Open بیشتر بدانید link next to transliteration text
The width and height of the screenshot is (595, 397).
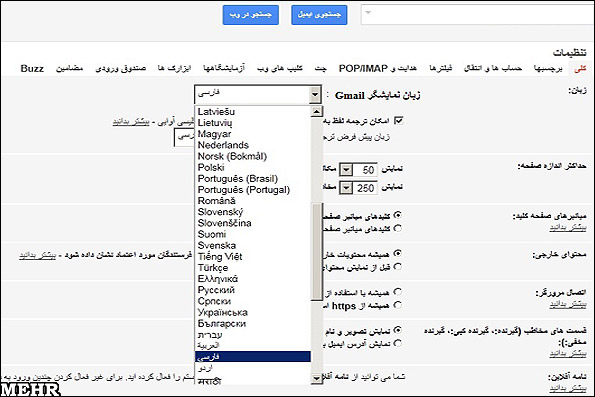tap(131, 122)
